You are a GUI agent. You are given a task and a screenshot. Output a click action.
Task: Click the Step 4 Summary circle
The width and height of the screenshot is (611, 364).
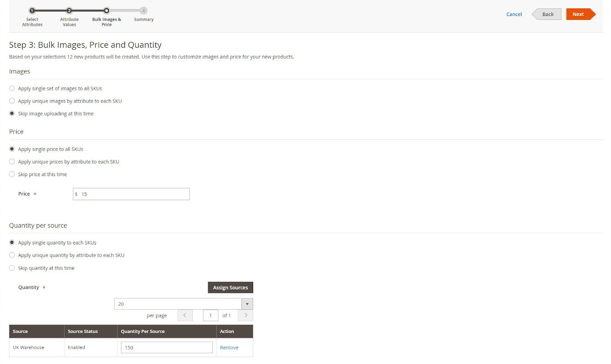143,11
